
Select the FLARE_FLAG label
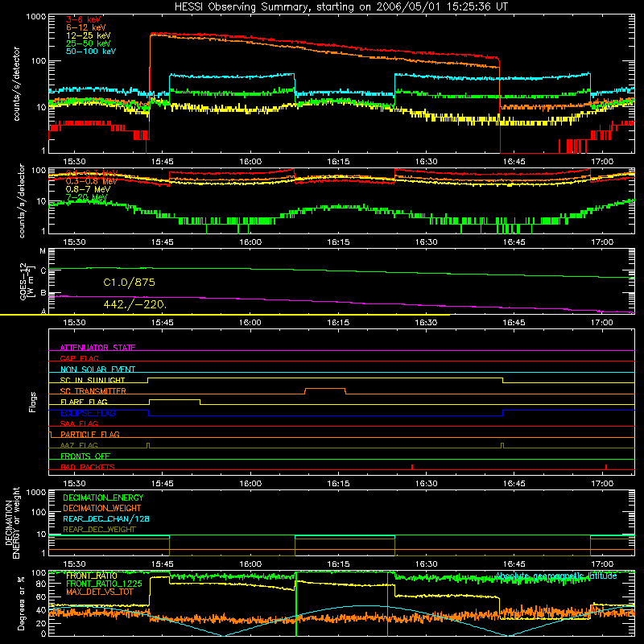(x=84, y=402)
